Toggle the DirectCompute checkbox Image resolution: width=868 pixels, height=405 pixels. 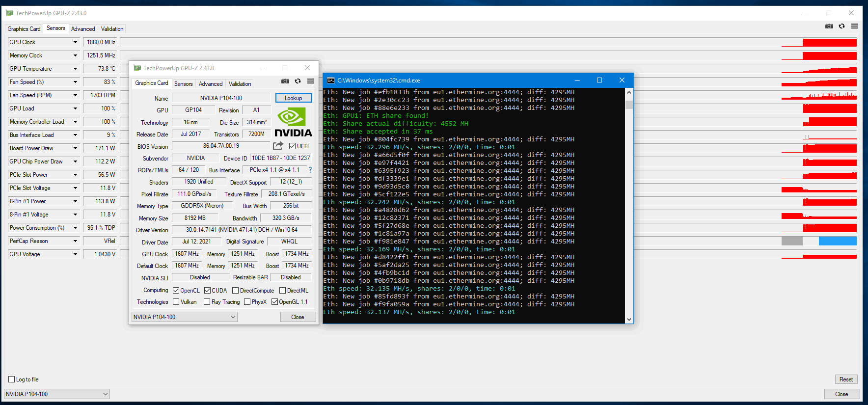point(235,291)
